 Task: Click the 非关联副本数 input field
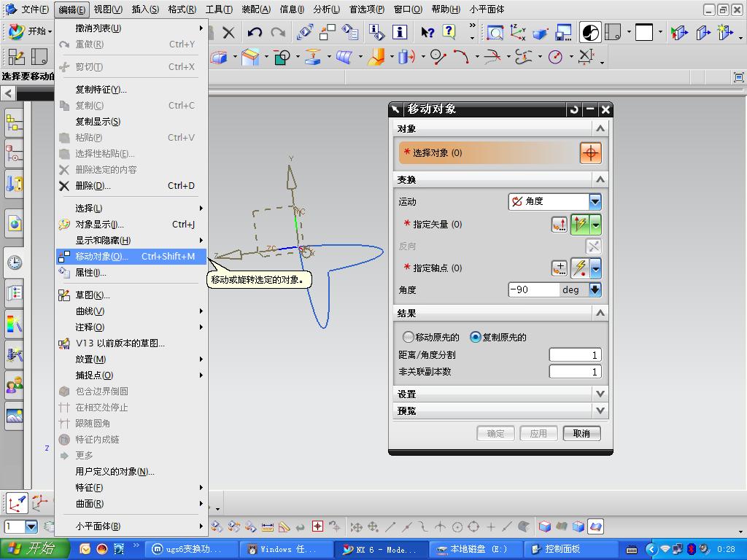(x=575, y=372)
